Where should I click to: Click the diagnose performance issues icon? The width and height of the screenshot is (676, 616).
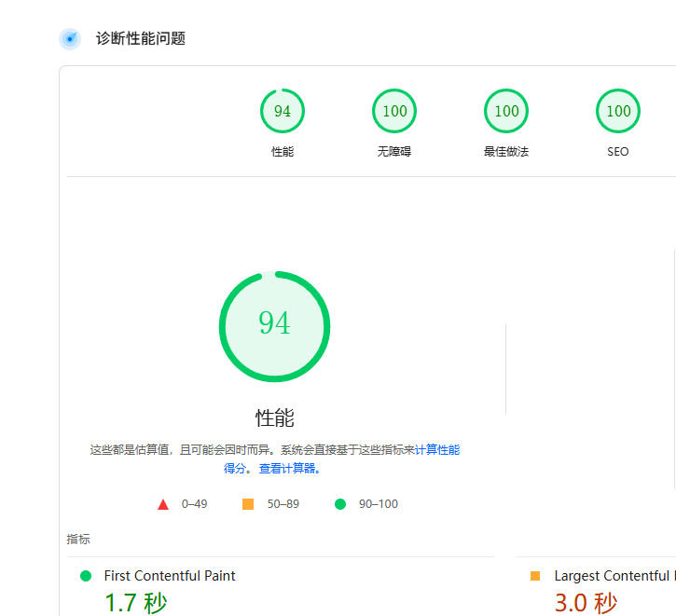pos(70,39)
